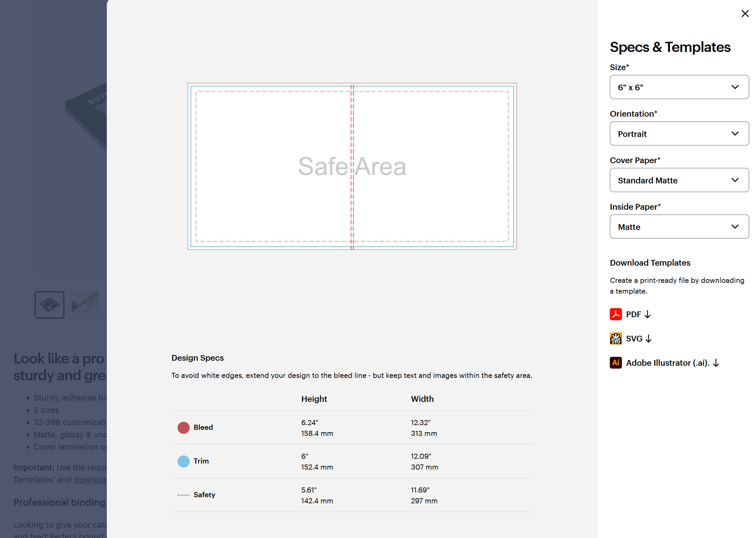Click the underlined download link under Important
The height and width of the screenshot is (538, 756).
click(x=90, y=479)
